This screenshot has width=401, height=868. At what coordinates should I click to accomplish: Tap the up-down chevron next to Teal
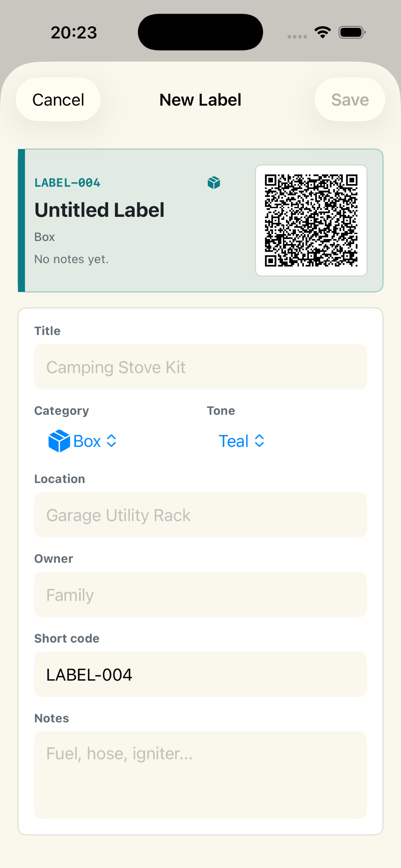coord(259,441)
